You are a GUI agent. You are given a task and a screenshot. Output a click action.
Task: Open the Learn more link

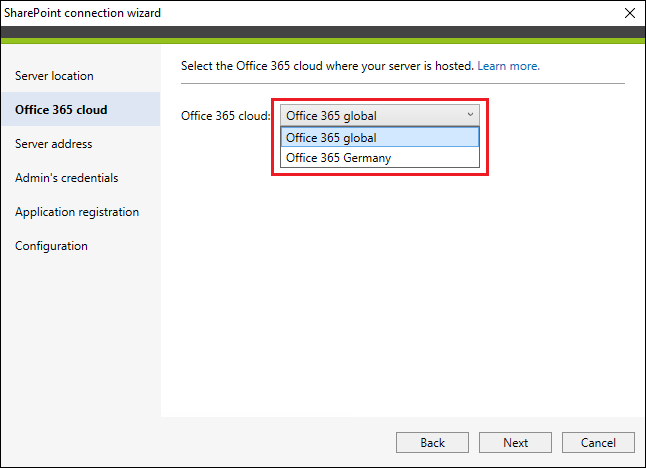tap(508, 66)
